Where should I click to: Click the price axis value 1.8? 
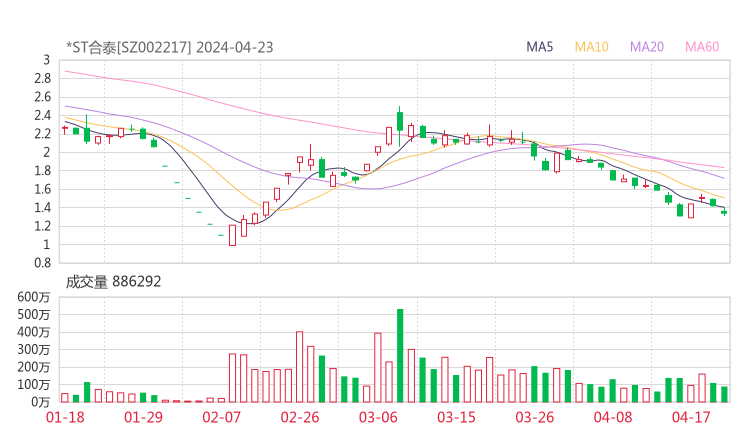42,171
